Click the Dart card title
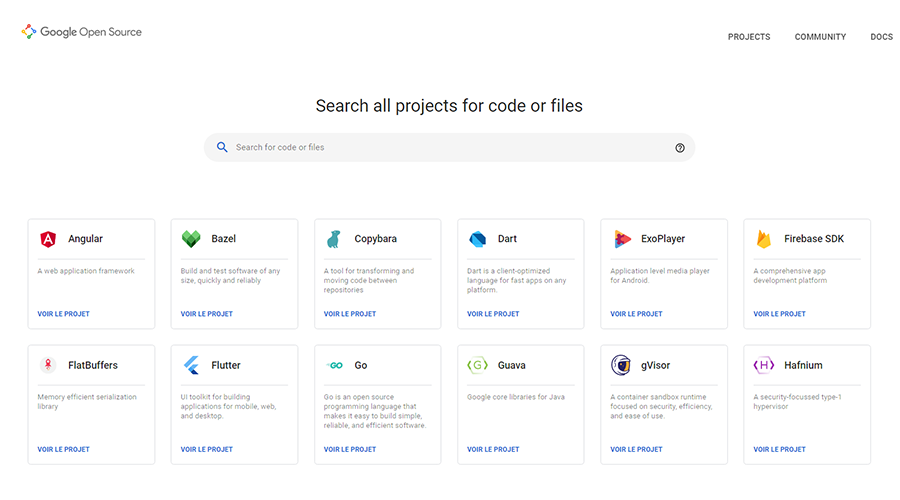 pyautogui.click(x=507, y=239)
